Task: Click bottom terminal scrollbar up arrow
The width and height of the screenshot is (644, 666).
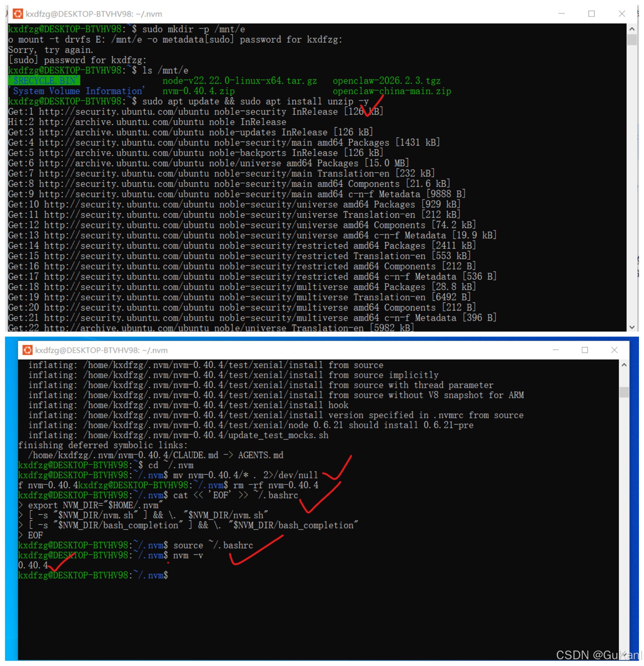Action: tap(624, 365)
